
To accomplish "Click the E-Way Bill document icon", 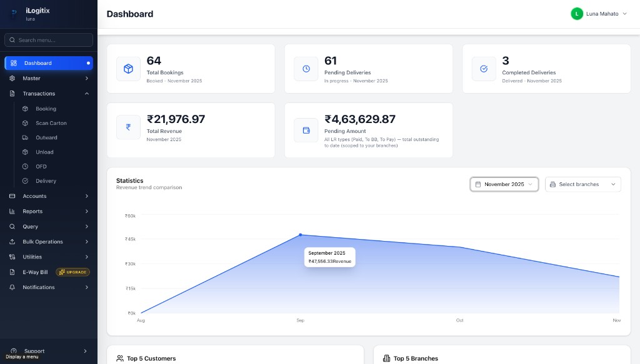I will click(x=12, y=272).
